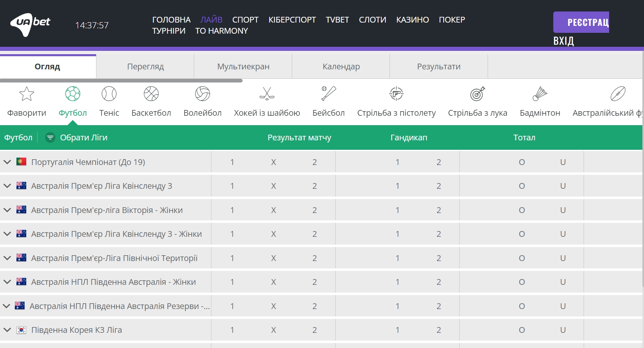The image size is (644, 348).
Task: Click the Реєстрація button
Action: pos(581,22)
